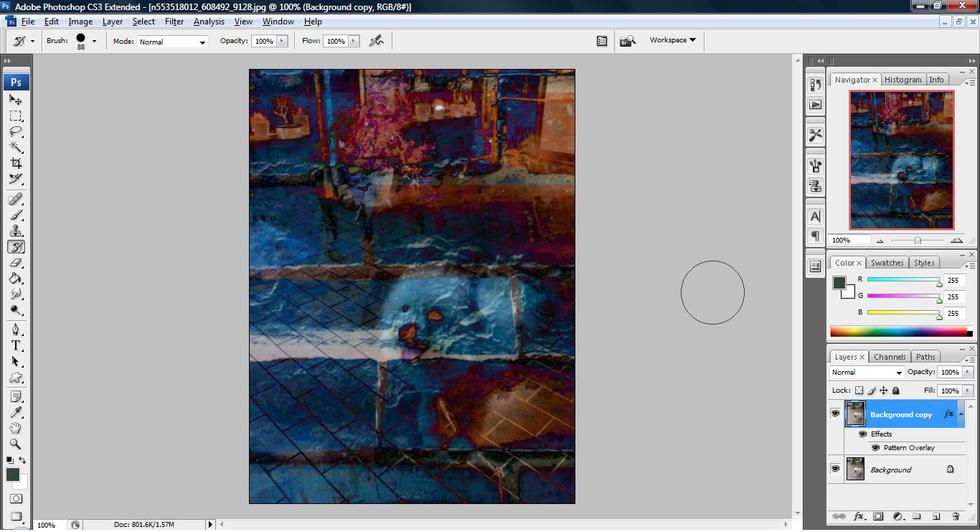Delete layer using trash icon
This screenshot has width=980, height=532.
tap(956, 516)
